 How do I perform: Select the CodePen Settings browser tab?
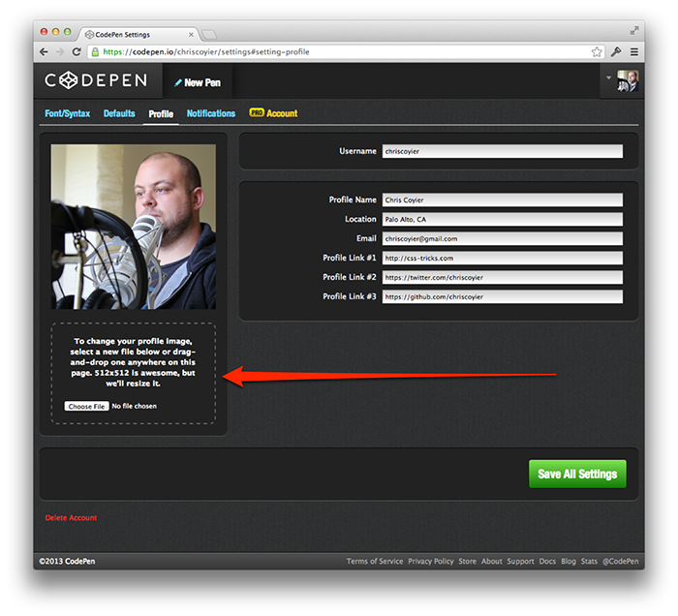coord(138,35)
